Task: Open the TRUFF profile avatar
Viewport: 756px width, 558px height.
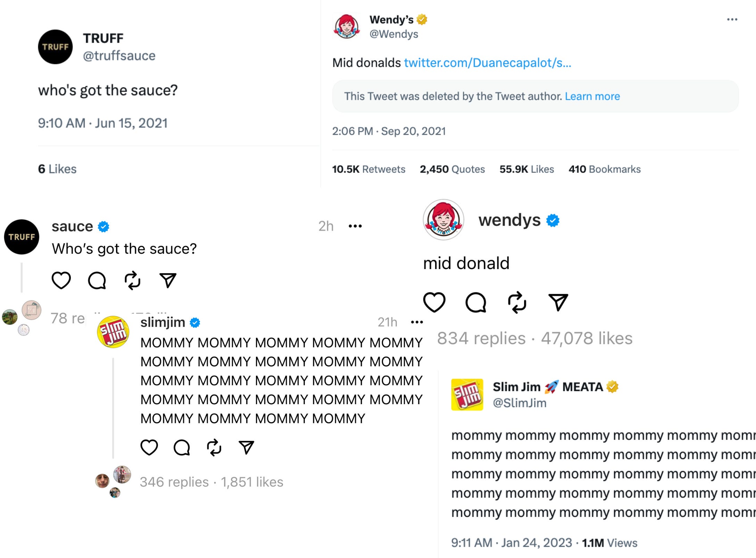Action: click(x=55, y=47)
